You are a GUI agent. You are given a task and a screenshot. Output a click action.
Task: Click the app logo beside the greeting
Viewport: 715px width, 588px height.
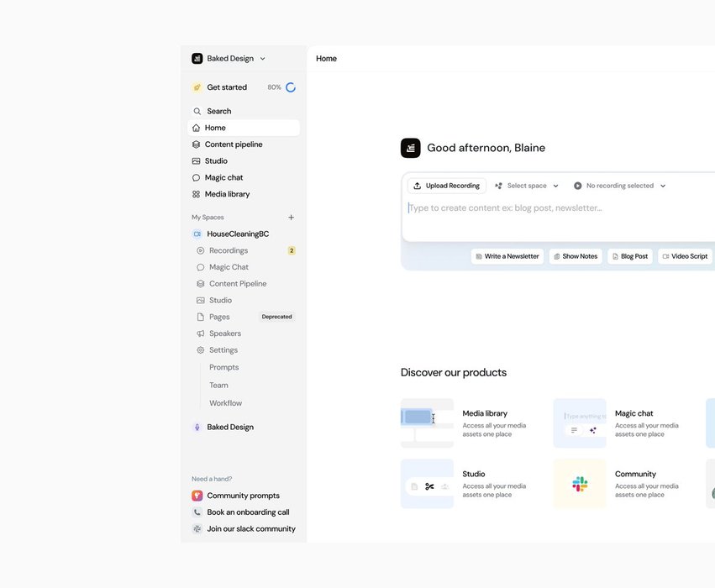[410, 148]
